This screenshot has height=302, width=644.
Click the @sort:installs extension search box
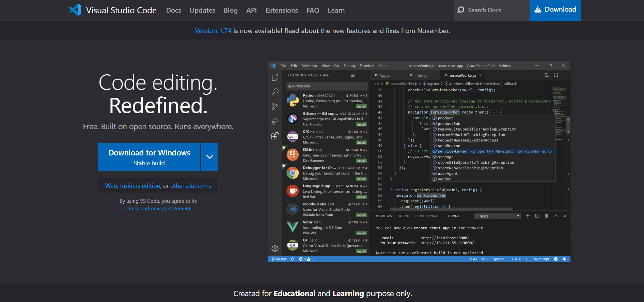pos(327,86)
